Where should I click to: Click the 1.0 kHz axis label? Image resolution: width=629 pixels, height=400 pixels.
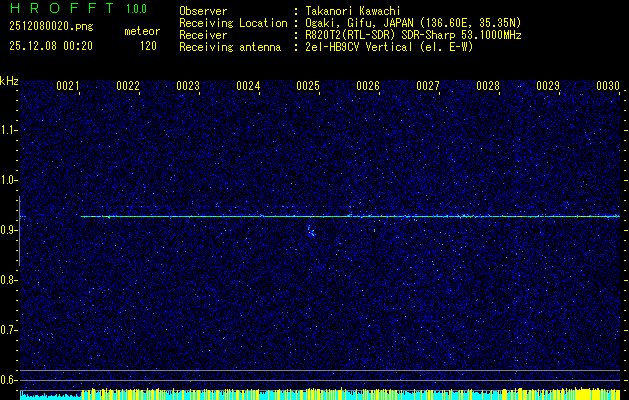[x=7, y=180]
